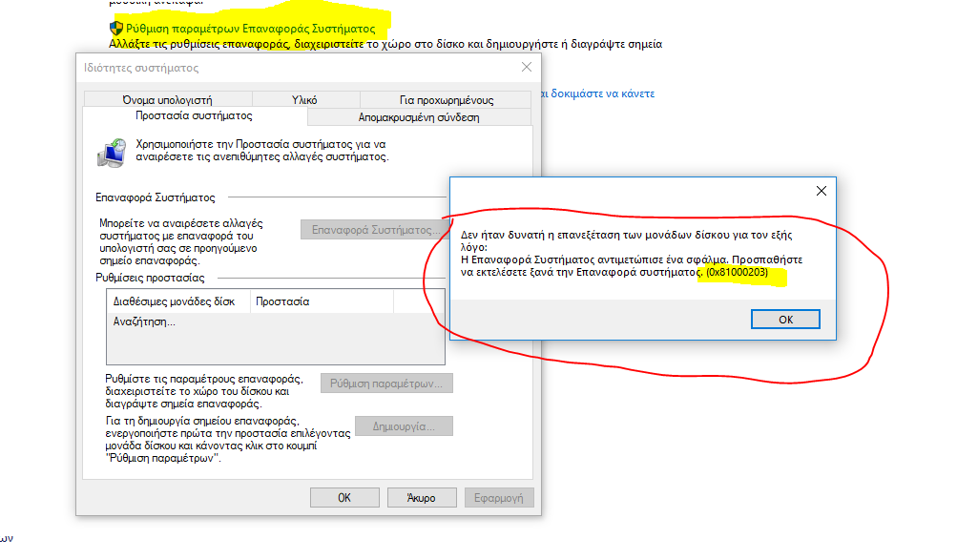
Task: Click OK in the error dialog
Action: tap(785, 319)
